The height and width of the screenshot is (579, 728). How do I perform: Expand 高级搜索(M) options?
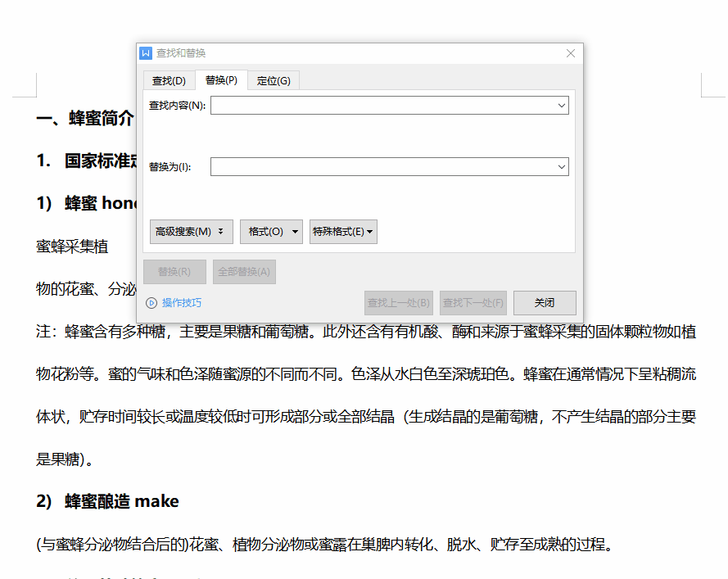pos(192,232)
